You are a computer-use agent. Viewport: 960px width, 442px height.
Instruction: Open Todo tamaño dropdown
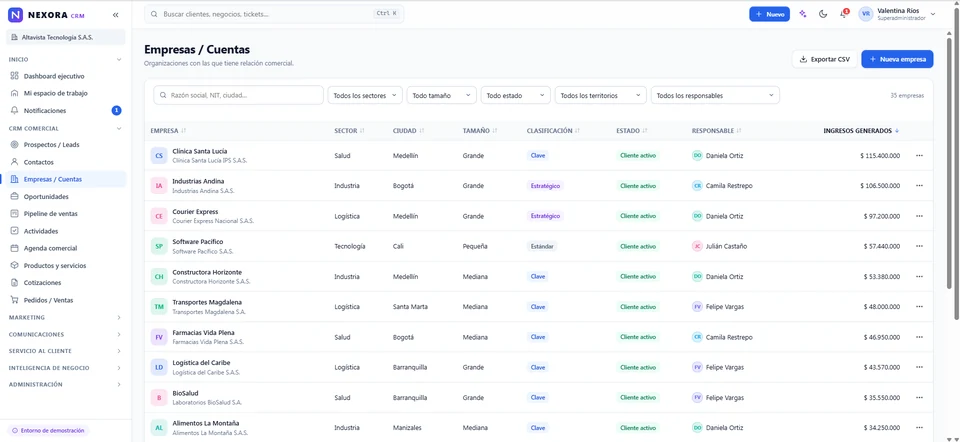tap(441, 96)
